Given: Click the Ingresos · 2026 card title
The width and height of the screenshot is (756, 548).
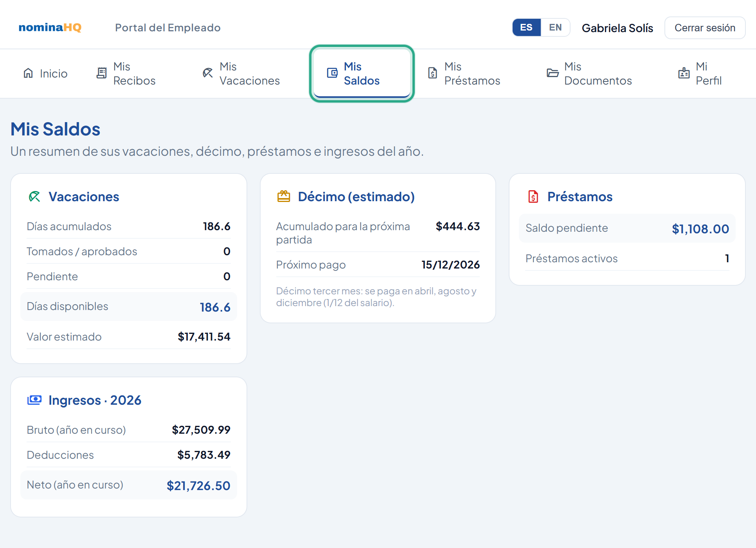Looking at the screenshot, I should click(95, 400).
